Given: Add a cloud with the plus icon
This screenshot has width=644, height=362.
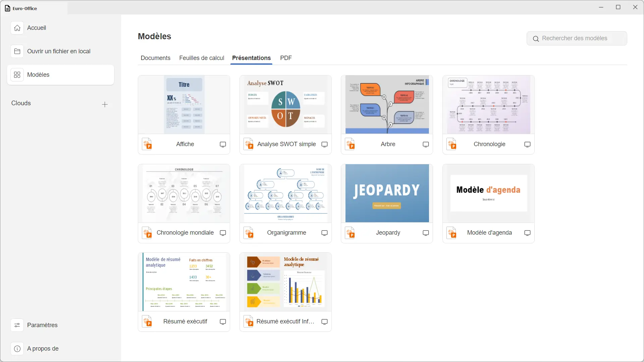Looking at the screenshot, I should point(105,105).
